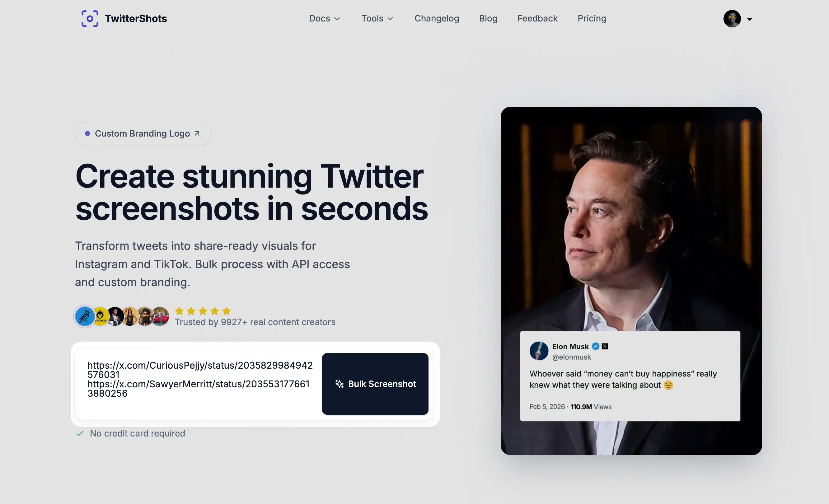This screenshot has width=829, height=504.
Task: Click the Bulk Screenshot button
Action: [375, 384]
